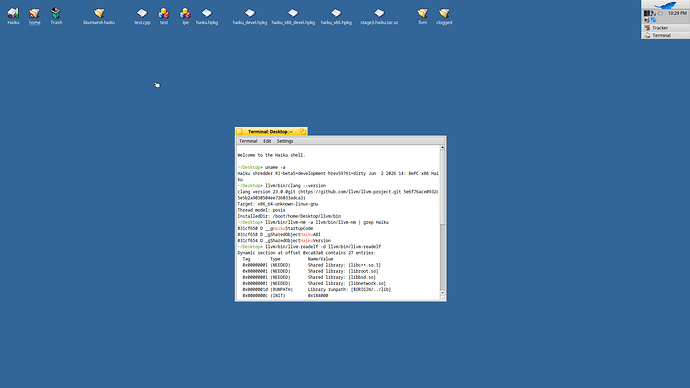Open the Settings menu in Terminal
The width and height of the screenshot is (690, 388).
(x=285, y=141)
